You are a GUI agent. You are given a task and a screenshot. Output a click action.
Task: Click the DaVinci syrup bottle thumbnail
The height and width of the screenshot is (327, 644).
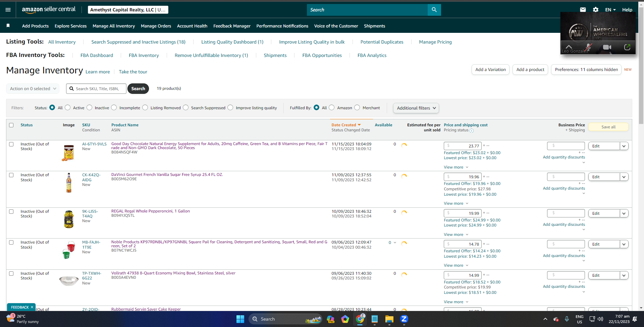(x=69, y=183)
